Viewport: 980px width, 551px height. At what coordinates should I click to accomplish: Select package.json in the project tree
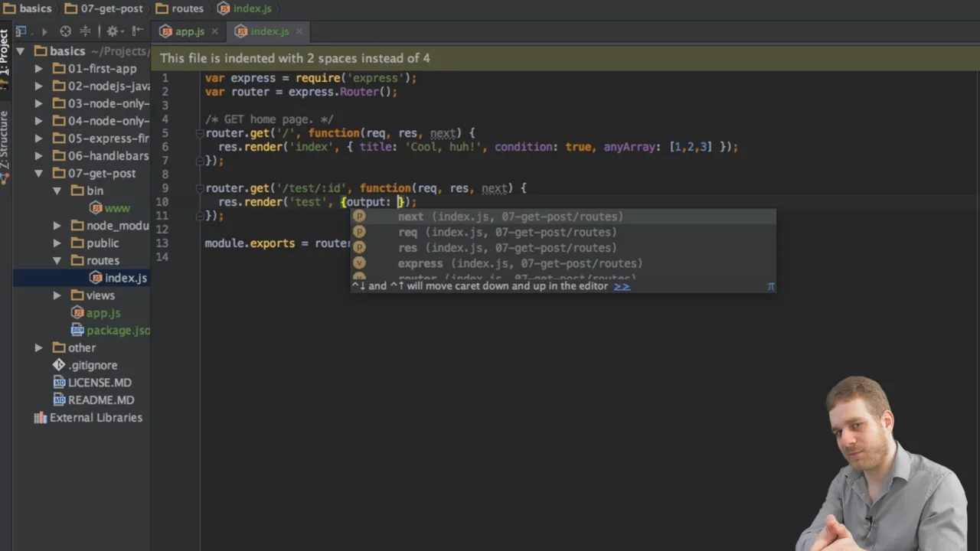pyautogui.click(x=118, y=331)
